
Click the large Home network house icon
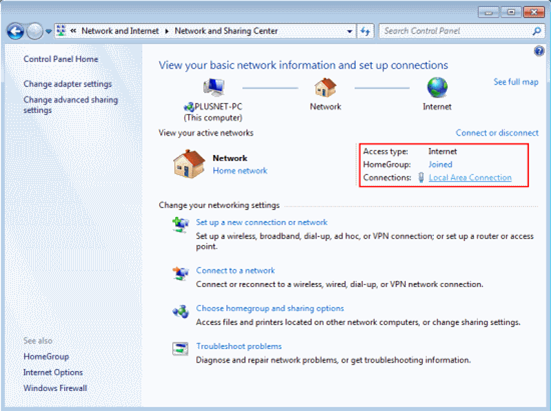point(189,164)
